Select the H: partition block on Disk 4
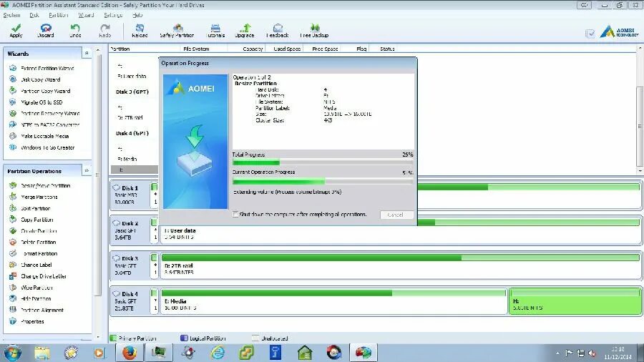Viewport: 644px width, 362px height. coord(575,301)
